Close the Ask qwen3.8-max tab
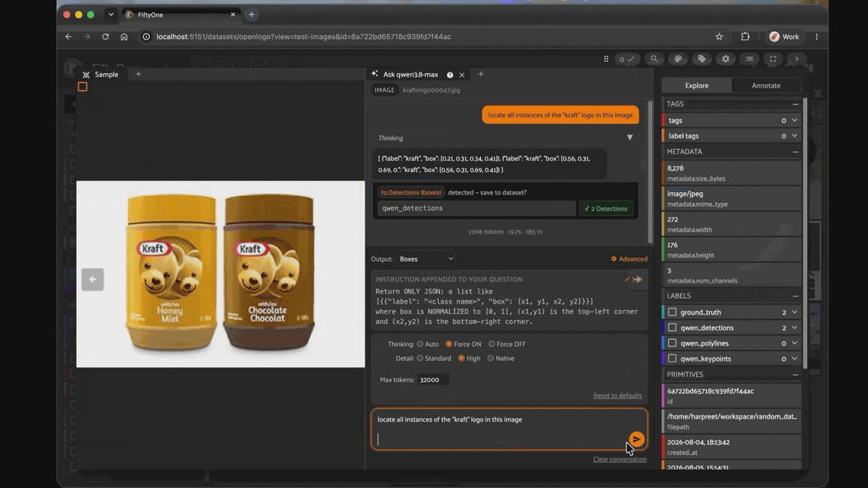 [462, 74]
